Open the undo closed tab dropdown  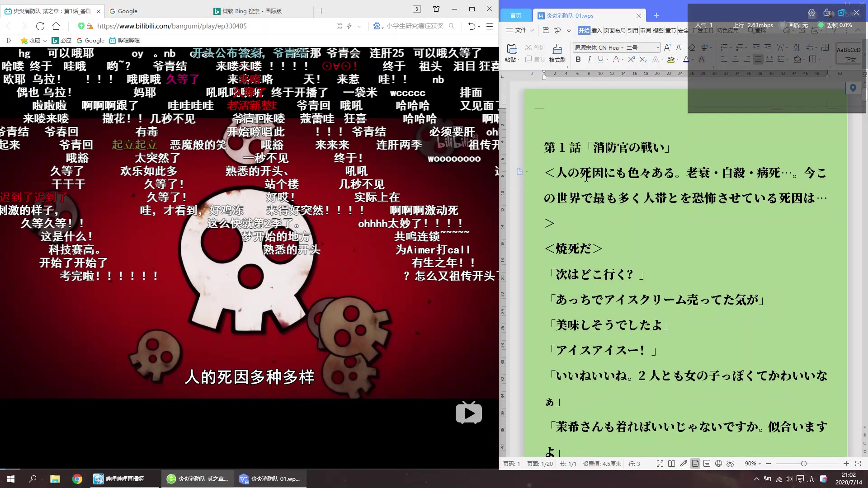(479, 26)
